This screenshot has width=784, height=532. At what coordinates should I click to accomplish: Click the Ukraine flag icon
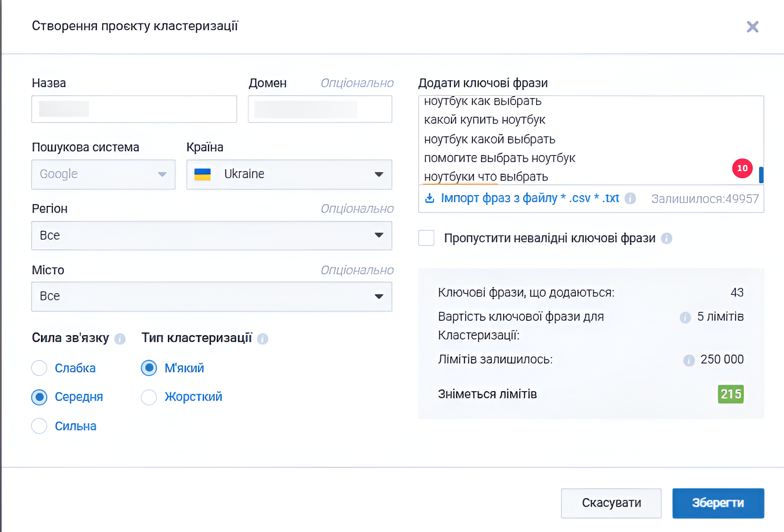pyautogui.click(x=202, y=174)
